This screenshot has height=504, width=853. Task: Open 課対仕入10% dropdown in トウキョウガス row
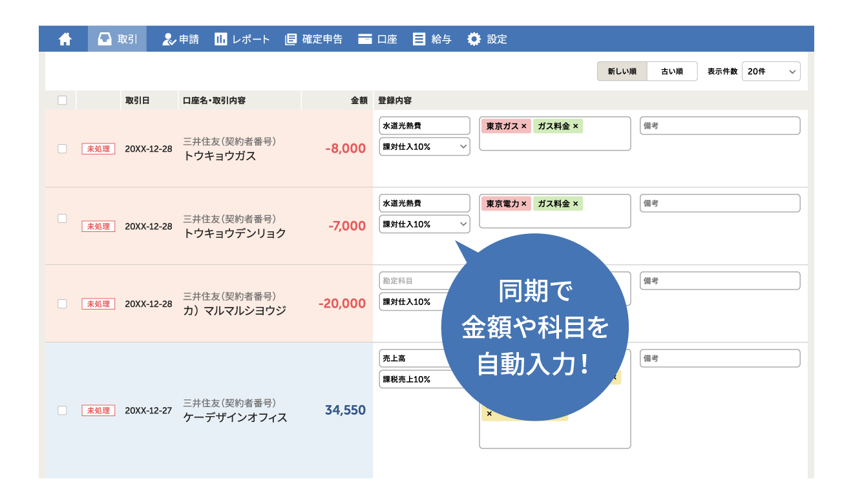pyautogui.click(x=425, y=147)
